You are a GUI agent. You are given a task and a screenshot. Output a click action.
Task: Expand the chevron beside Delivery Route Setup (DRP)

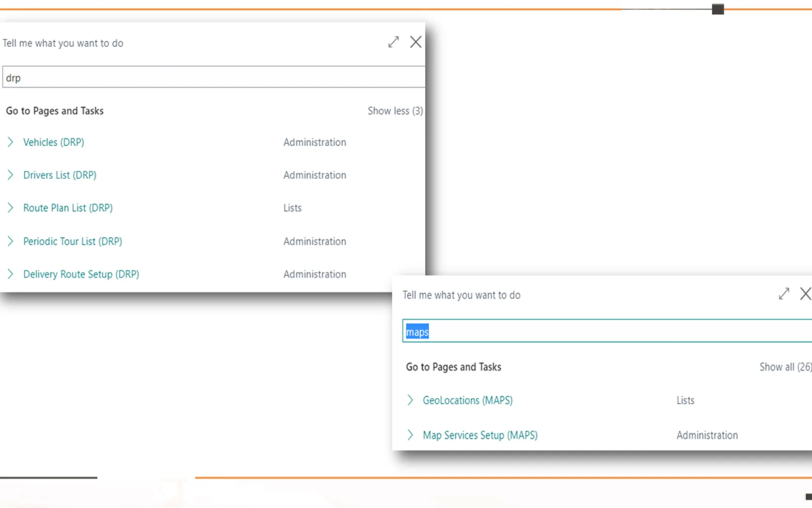(10, 274)
